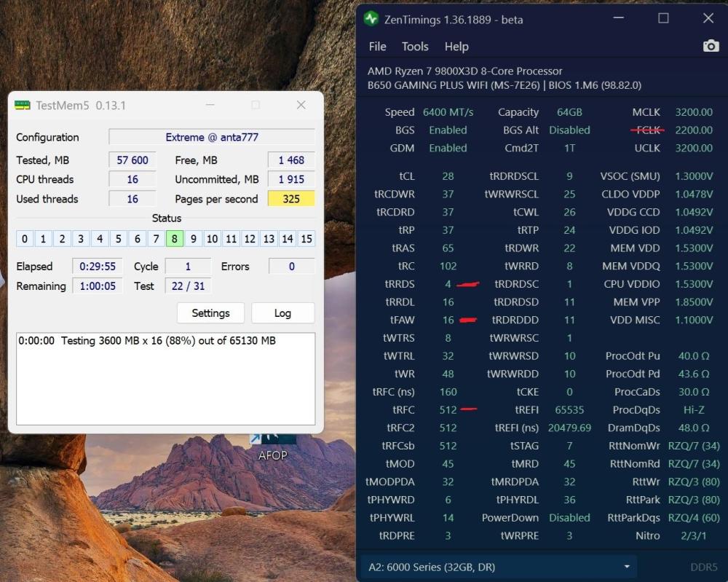Click the TestMem5 title bar icon
Image resolution: width=728 pixels, height=582 pixels.
click(x=23, y=106)
